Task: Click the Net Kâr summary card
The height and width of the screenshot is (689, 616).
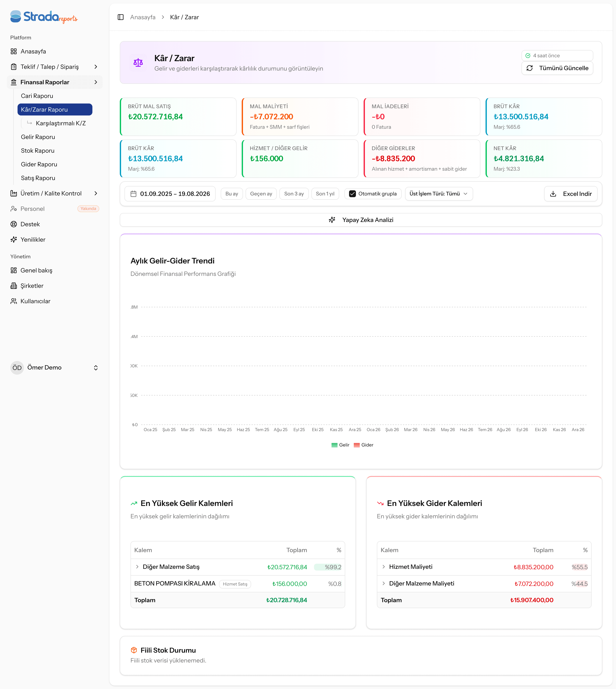Action: coord(543,159)
